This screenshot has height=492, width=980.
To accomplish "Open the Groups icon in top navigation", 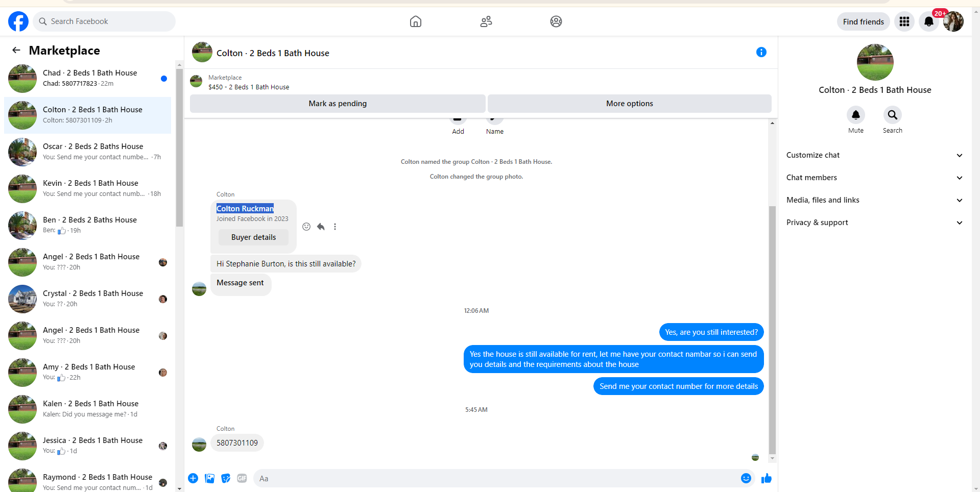I will 556,21.
